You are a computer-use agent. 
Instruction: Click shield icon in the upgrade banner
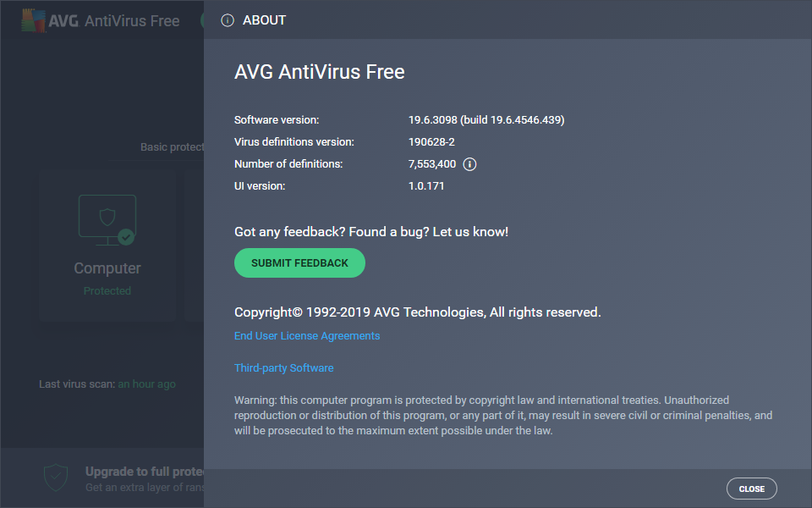[x=56, y=478]
